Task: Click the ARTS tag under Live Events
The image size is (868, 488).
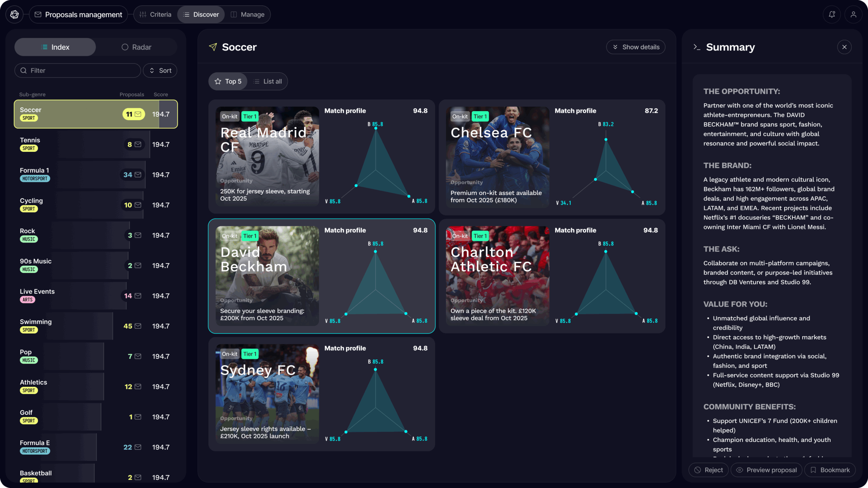Action: coord(27,300)
